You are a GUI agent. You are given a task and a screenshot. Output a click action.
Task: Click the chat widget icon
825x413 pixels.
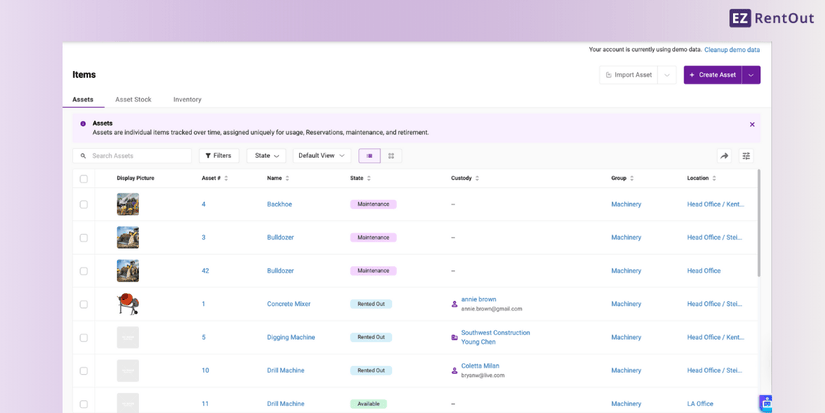click(x=766, y=403)
